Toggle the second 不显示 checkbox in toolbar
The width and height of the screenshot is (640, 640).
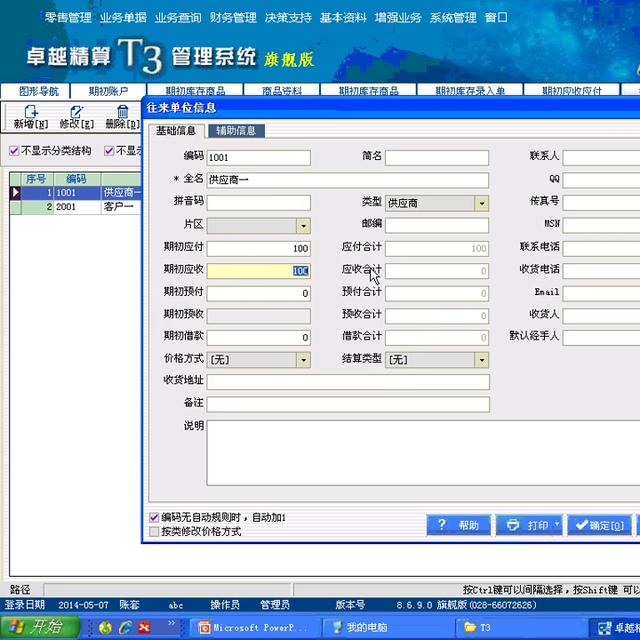109,151
